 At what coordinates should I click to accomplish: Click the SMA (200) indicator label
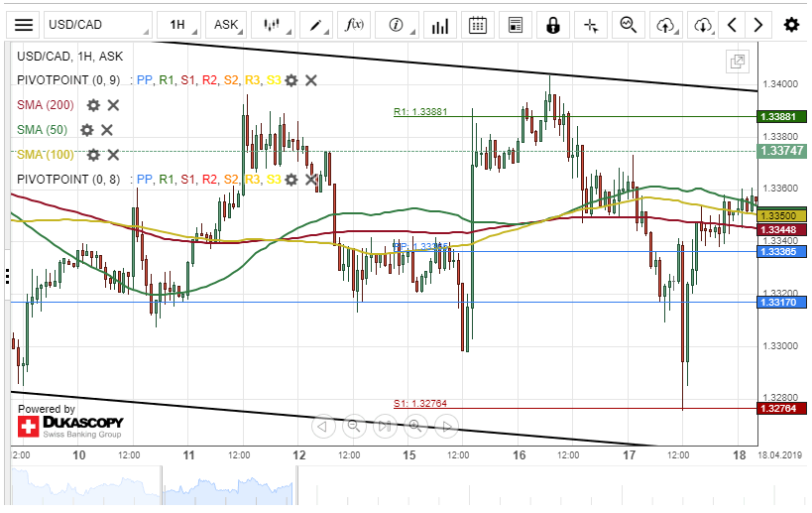click(46, 105)
